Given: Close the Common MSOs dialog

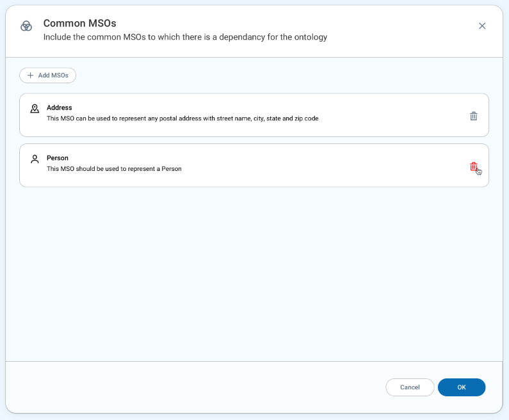Looking at the screenshot, I should click(482, 26).
